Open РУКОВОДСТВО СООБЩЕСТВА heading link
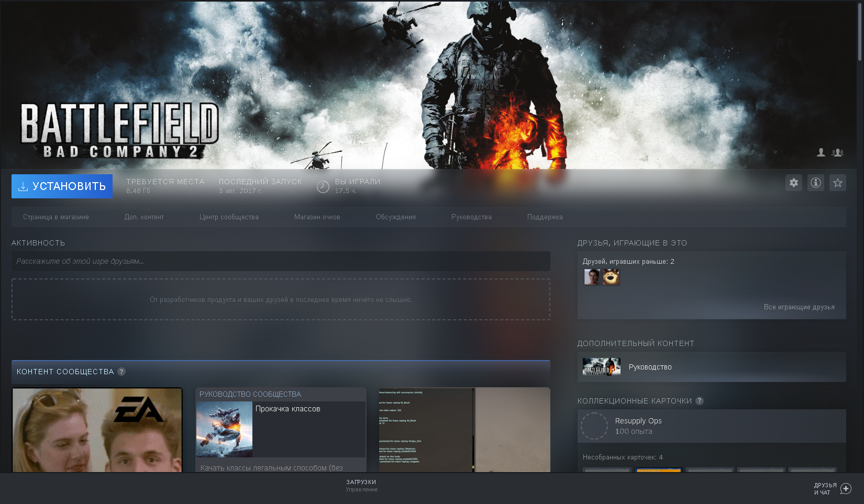 (250, 394)
